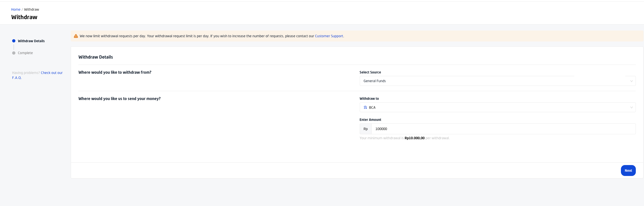Click the Withdraw page title

coord(24,17)
